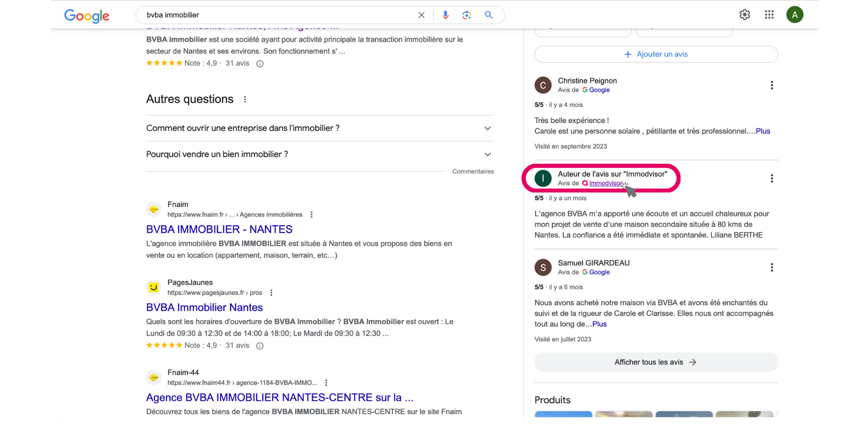Clear the search box text
The image size is (868, 434).
click(421, 15)
